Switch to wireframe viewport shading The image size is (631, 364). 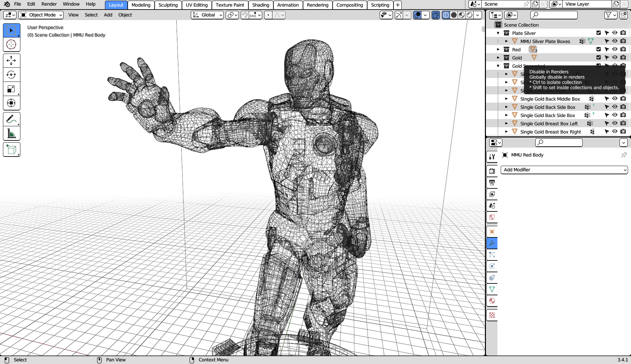tap(446, 15)
